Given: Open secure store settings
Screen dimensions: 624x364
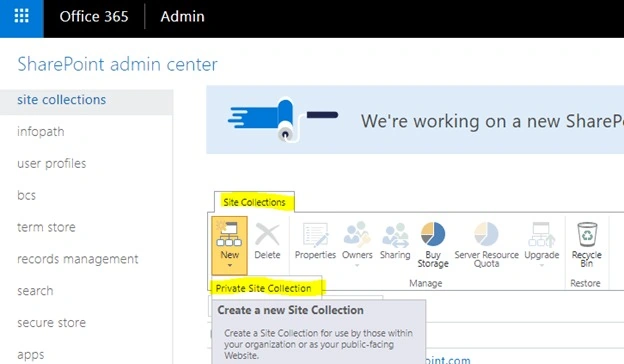Looking at the screenshot, I should coord(51,323).
